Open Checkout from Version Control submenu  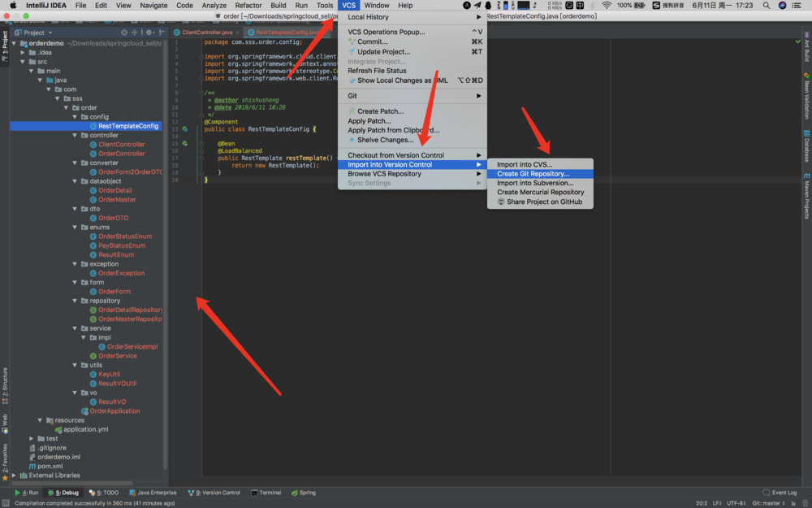412,155
